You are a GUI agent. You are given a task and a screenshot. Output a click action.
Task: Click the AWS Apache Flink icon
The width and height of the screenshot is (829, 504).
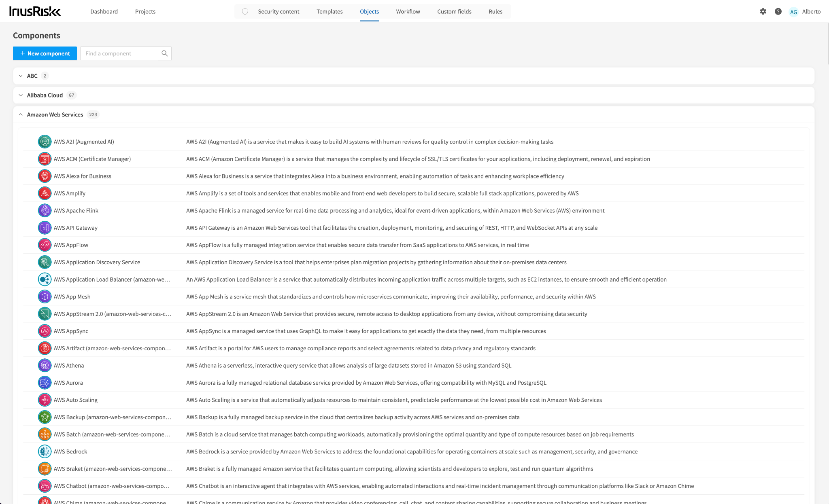click(x=45, y=210)
